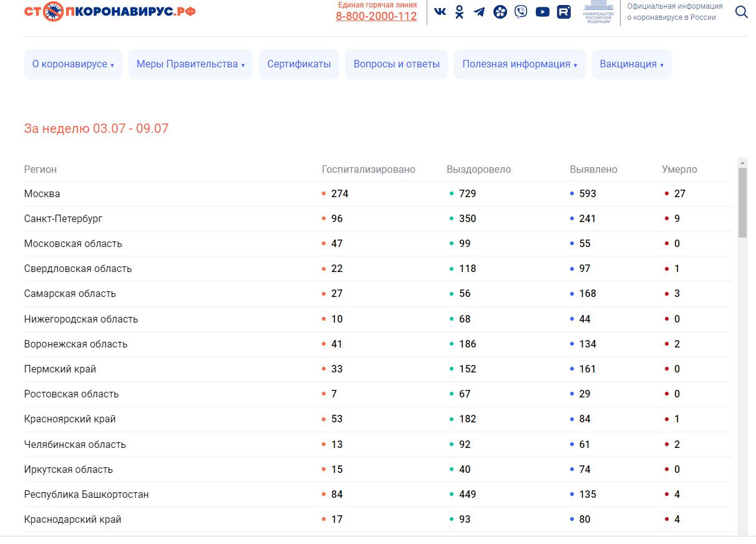Screen dimensions: 756x544
Task: Click Республика Башкортостан hospitalized value 84
Action: coord(337,495)
